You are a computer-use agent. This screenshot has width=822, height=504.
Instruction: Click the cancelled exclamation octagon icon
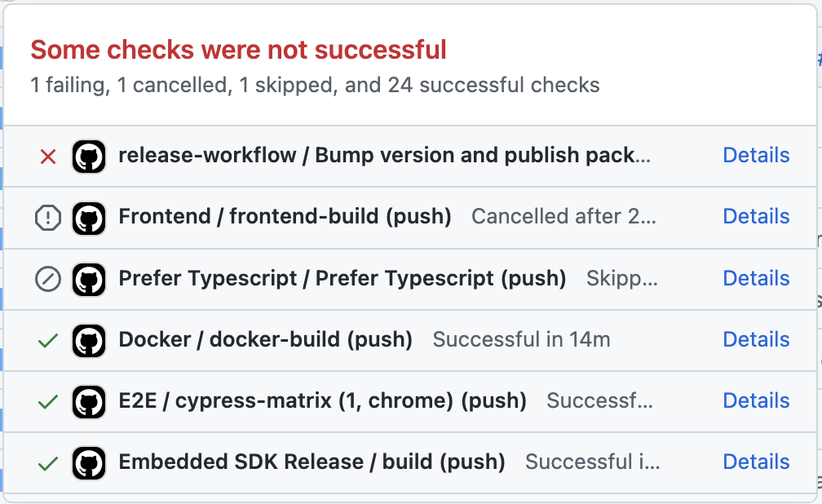pyautogui.click(x=47, y=218)
